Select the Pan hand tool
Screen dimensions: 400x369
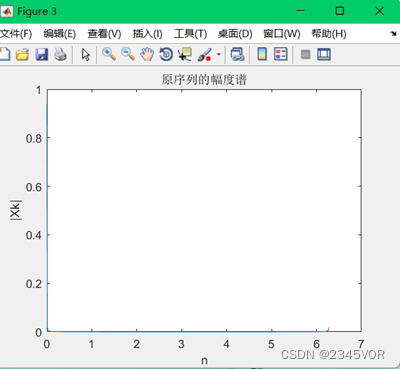pyautogui.click(x=147, y=54)
